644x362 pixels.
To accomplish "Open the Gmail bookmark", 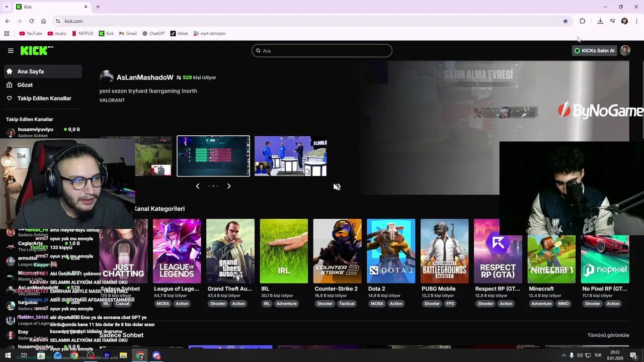I will [128, 34].
